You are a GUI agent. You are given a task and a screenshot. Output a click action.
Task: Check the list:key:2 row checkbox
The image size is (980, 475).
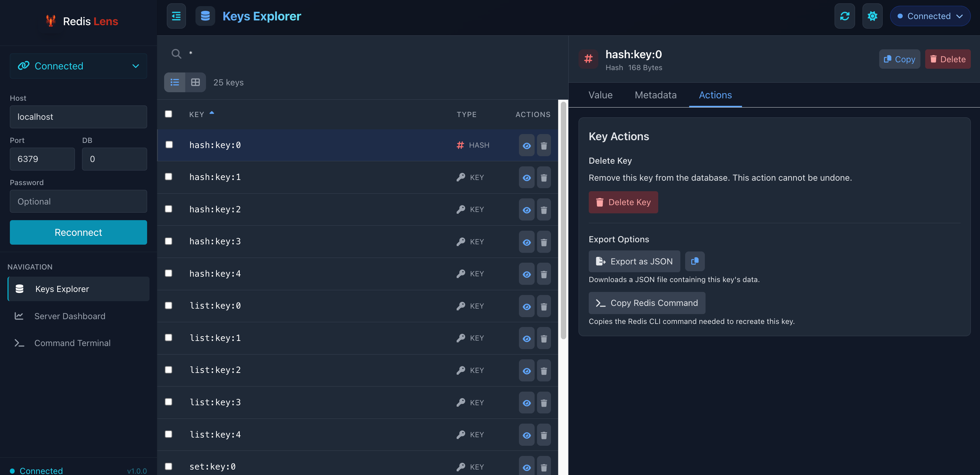coord(169,370)
